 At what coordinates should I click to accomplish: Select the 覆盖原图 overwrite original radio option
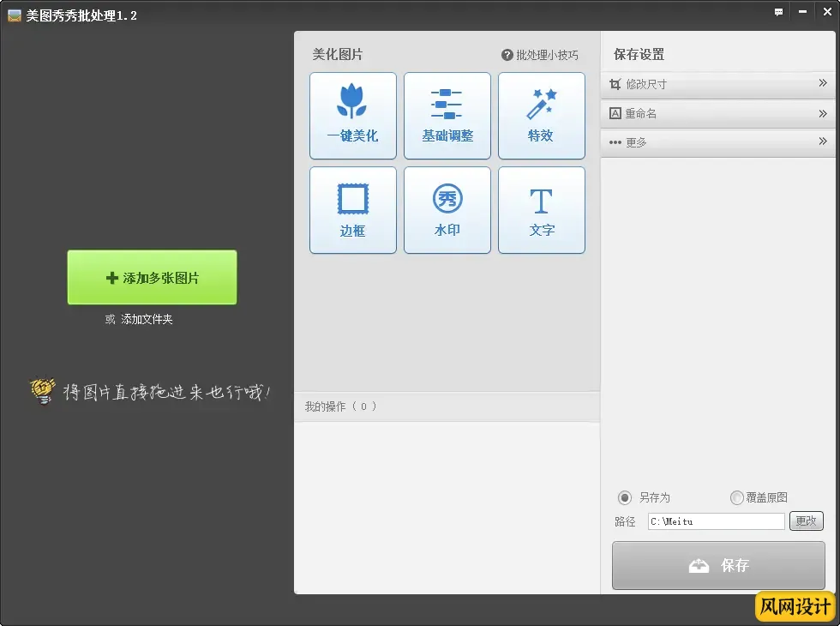point(736,497)
